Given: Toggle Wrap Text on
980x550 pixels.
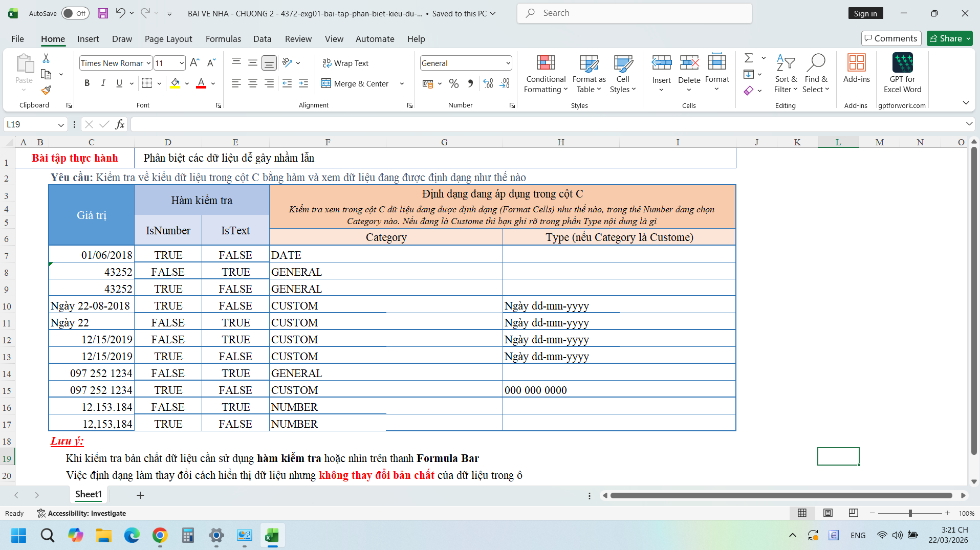Looking at the screenshot, I should 345,63.
